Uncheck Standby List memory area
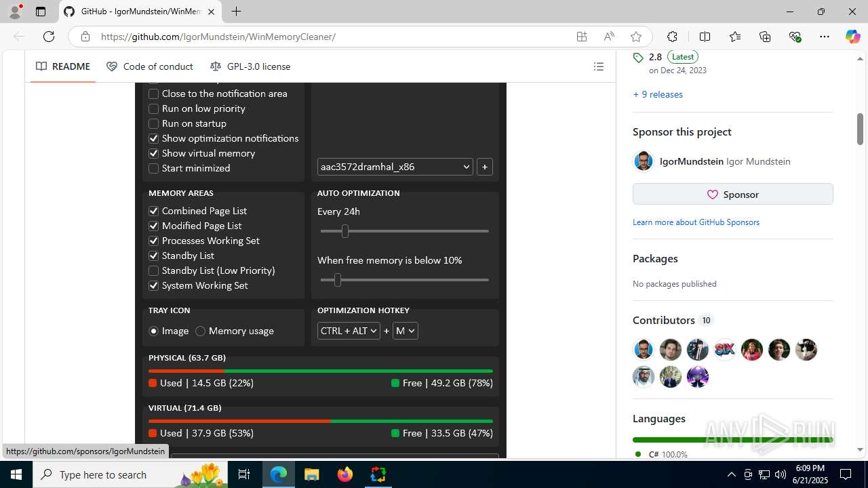The height and width of the screenshot is (488, 868). (x=154, y=256)
